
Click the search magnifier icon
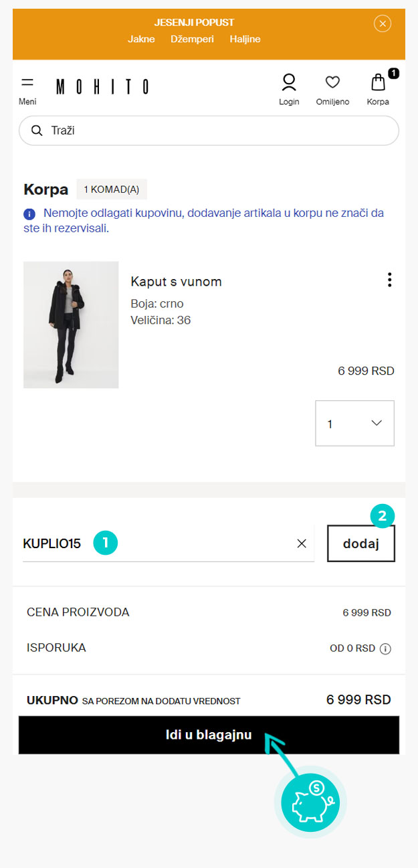[37, 131]
